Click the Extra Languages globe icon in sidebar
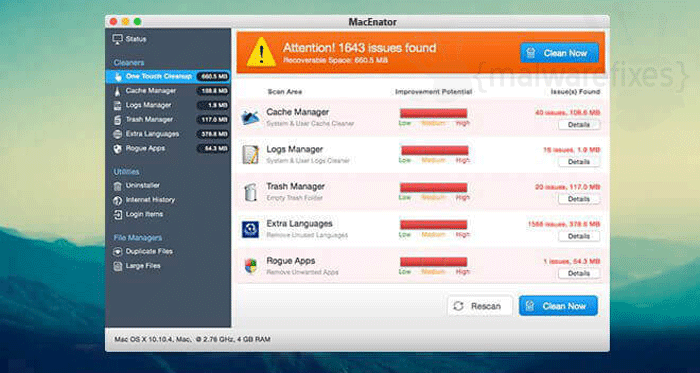This screenshot has height=373, width=700. point(117,134)
